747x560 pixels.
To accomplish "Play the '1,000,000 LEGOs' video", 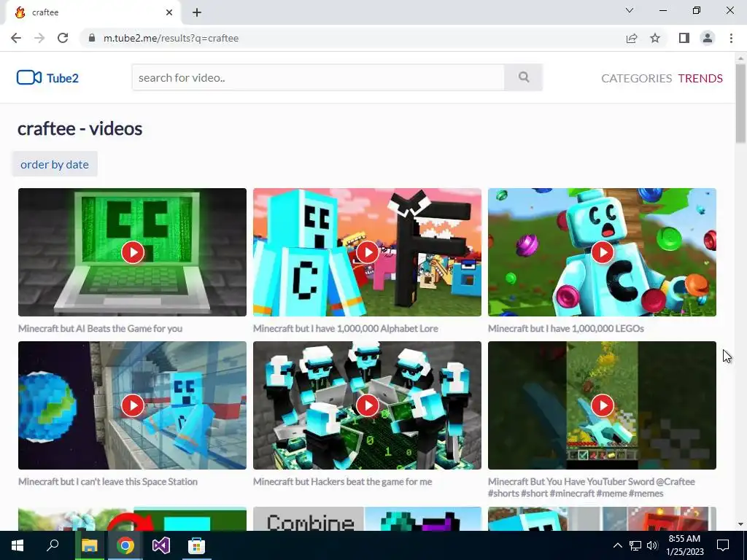I will (602, 252).
